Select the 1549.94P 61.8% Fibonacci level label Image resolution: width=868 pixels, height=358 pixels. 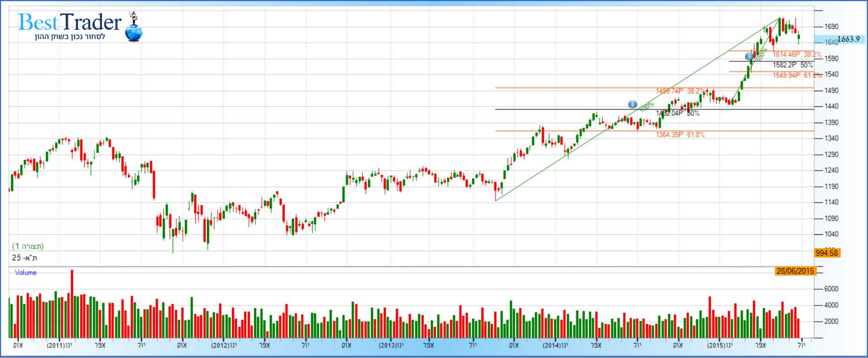(x=797, y=75)
